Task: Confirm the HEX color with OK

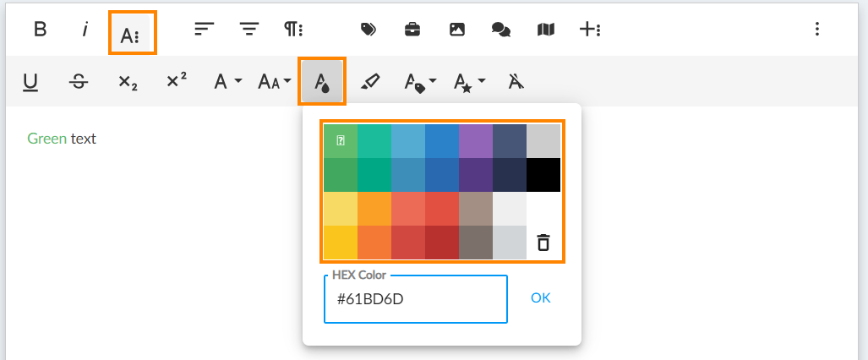Action: [541, 298]
